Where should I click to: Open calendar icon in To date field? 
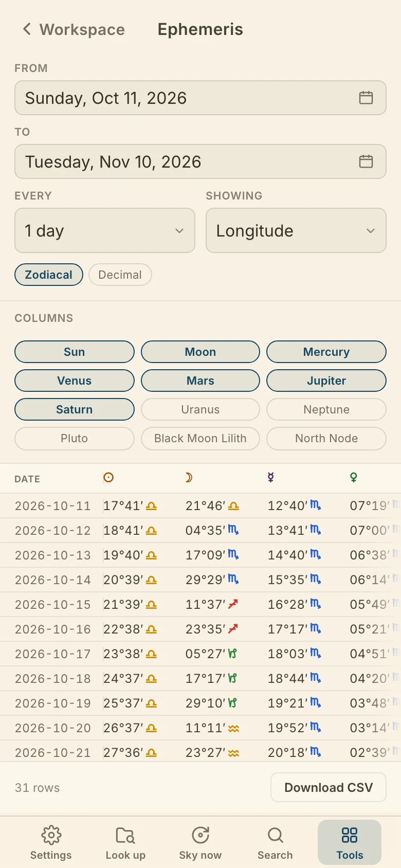[366, 161]
